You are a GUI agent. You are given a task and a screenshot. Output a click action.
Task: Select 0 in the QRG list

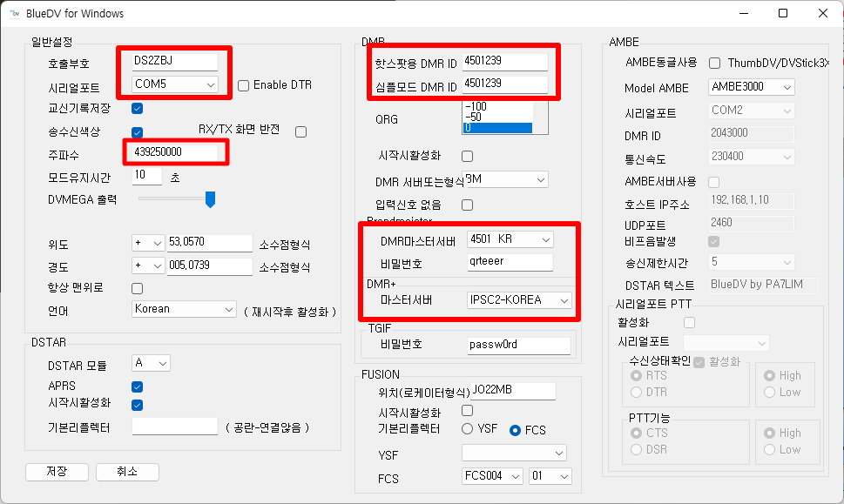coord(498,128)
